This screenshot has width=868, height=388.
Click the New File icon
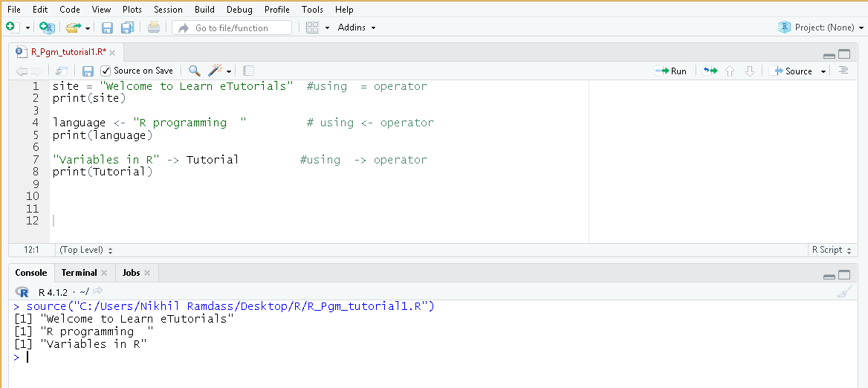tap(11, 28)
